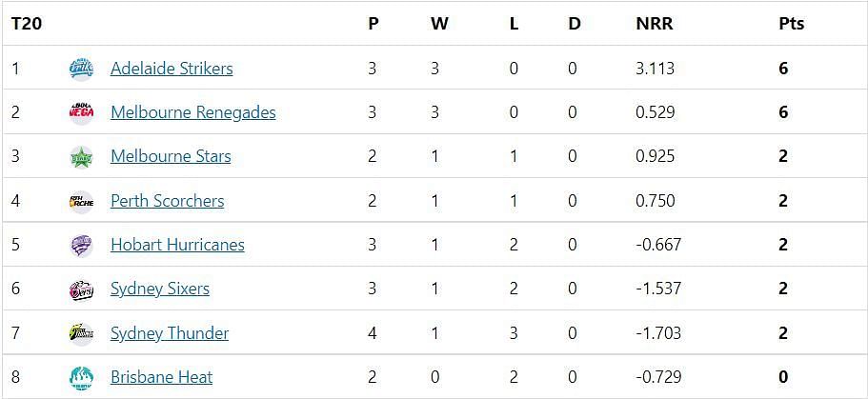The image size is (868, 399).
Task: Click the Melbourne Stars green star logo
Action: click(x=81, y=157)
